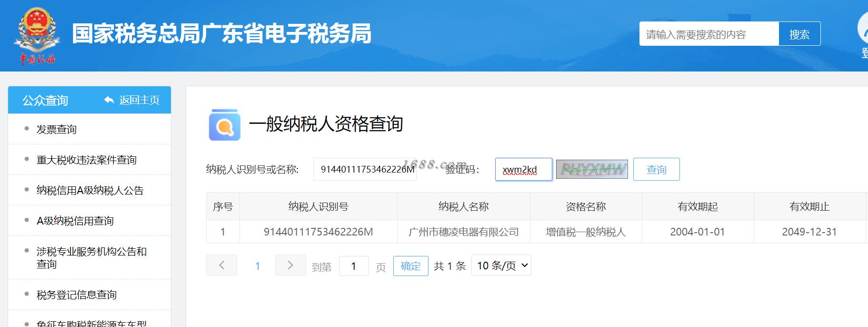
Task: Click the site search input box
Action: [709, 34]
